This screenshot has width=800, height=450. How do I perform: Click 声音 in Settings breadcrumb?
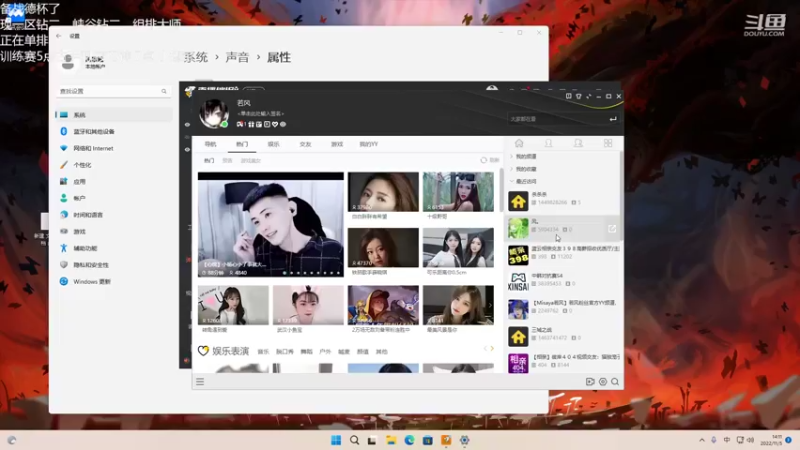pos(237,57)
